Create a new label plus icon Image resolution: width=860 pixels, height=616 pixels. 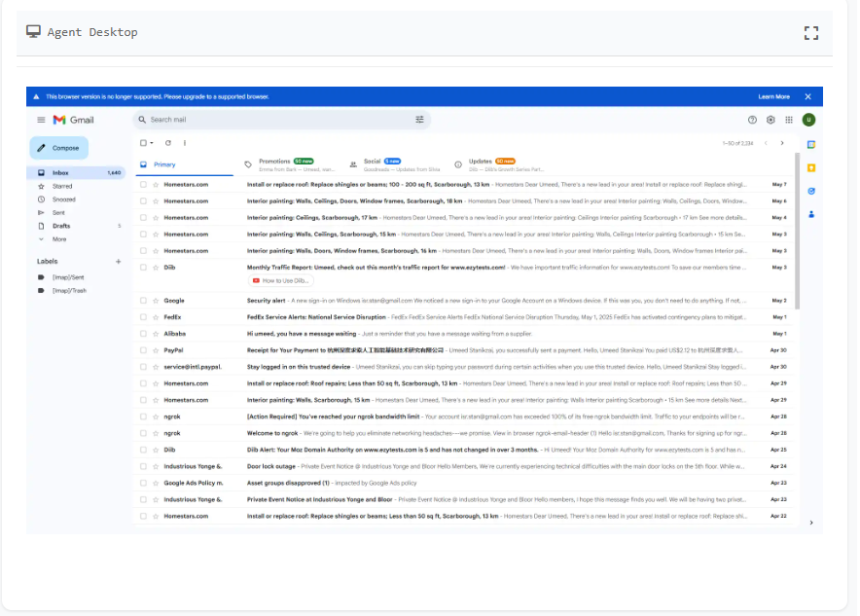[118, 262]
